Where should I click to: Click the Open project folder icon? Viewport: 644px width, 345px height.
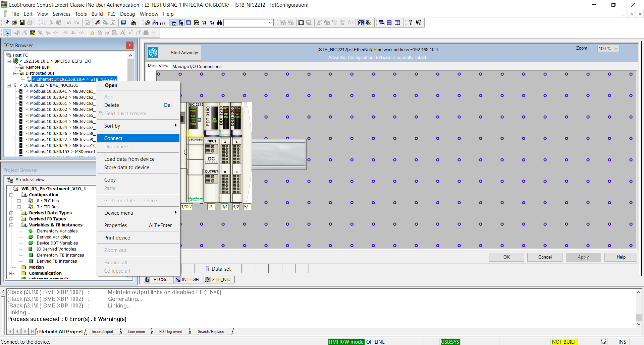pos(14,22)
